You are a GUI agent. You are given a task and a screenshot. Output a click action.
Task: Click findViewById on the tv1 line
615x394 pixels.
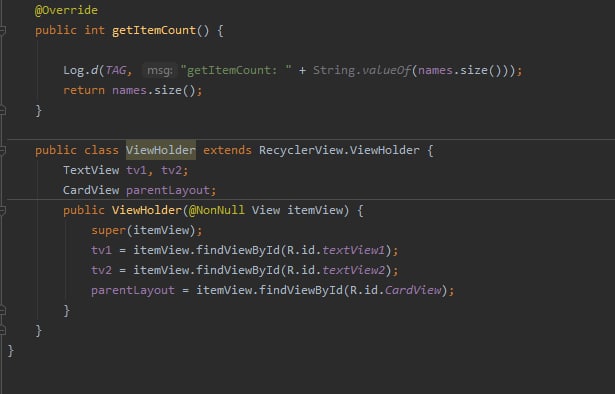[x=238, y=250]
